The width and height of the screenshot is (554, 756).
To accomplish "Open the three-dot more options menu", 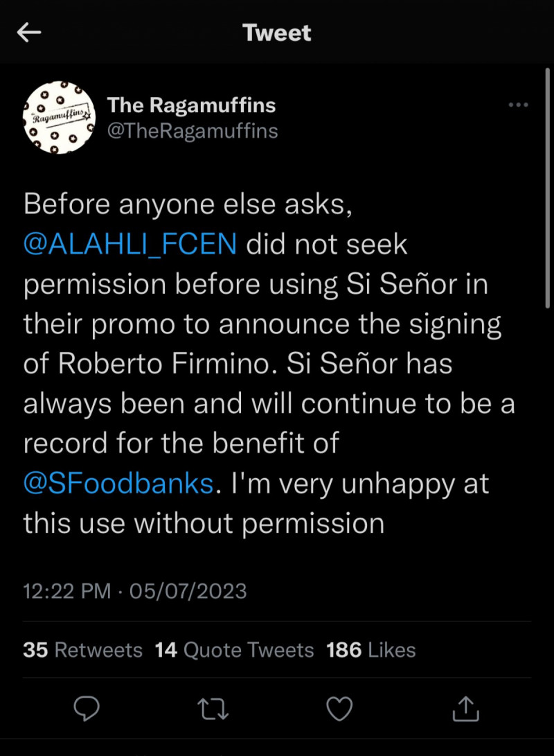I will coord(519,105).
